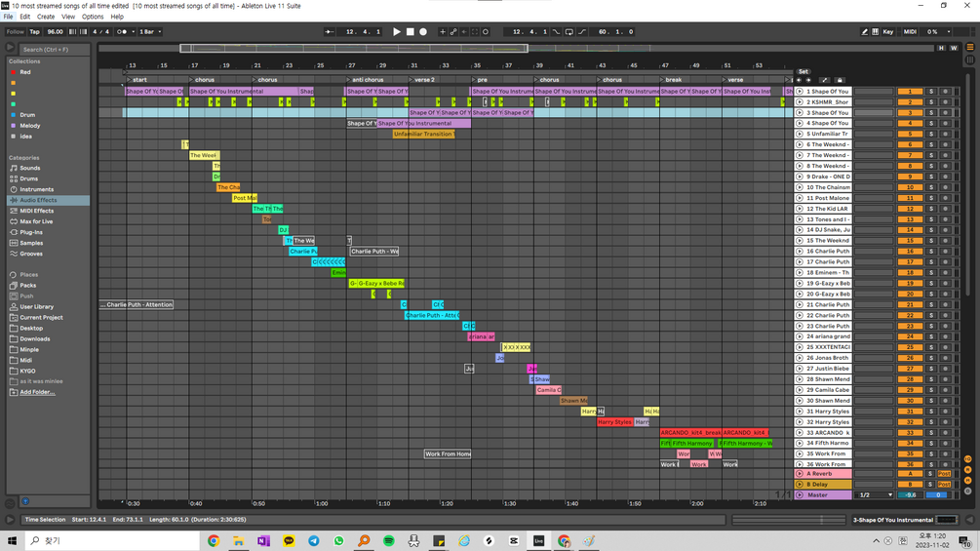980x551 pixels.
Task: Open Spotify from Windows taskbar
Action: click(389, 541)
